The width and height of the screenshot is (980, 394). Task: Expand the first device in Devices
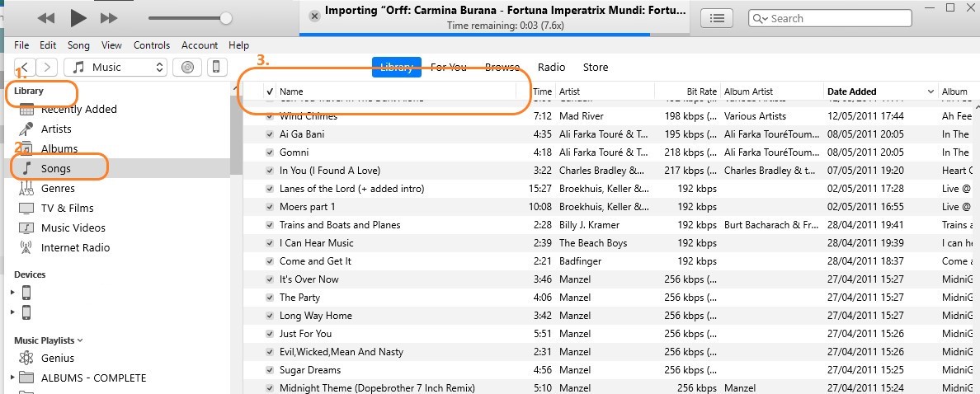[12, 292]
